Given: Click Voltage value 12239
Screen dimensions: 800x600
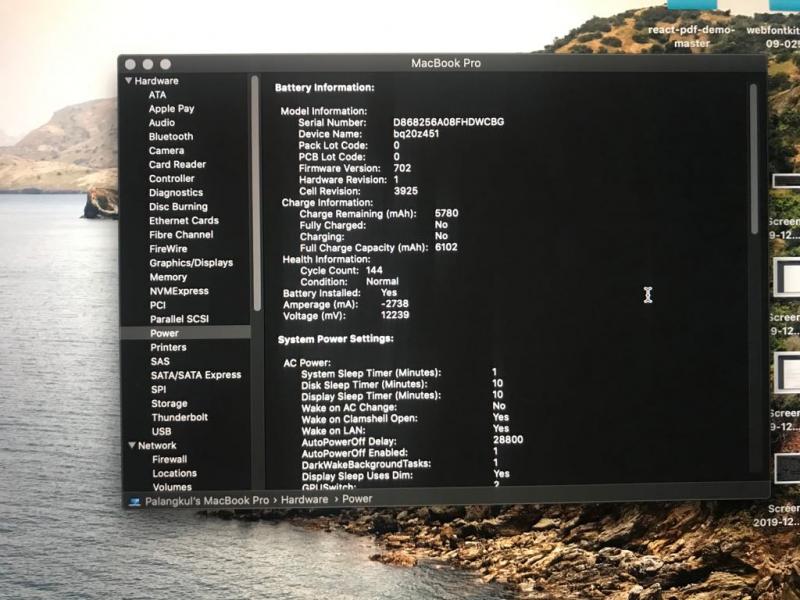Looking at the screenshot, I should 395,315.
